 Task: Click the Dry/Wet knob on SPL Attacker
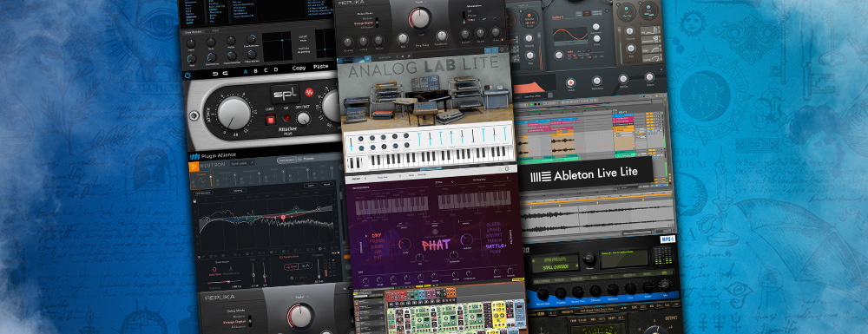pyautogui.click(x=303, y=118)
